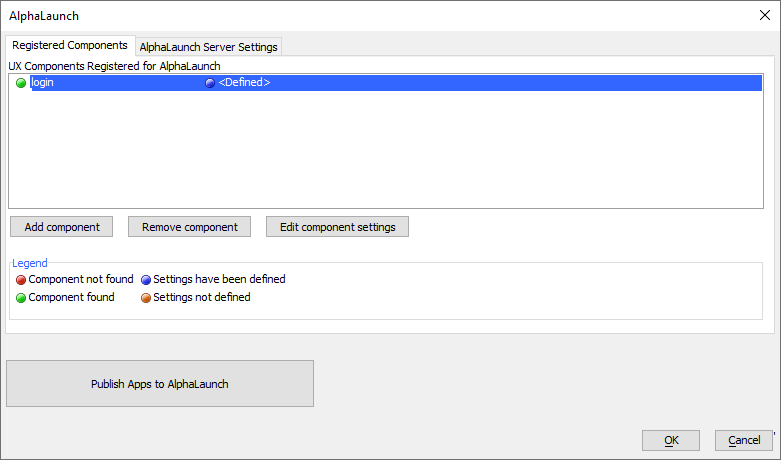Click the green Component found legend icon
This screenshot has width=781, height=460.
[x=21, y=298]
